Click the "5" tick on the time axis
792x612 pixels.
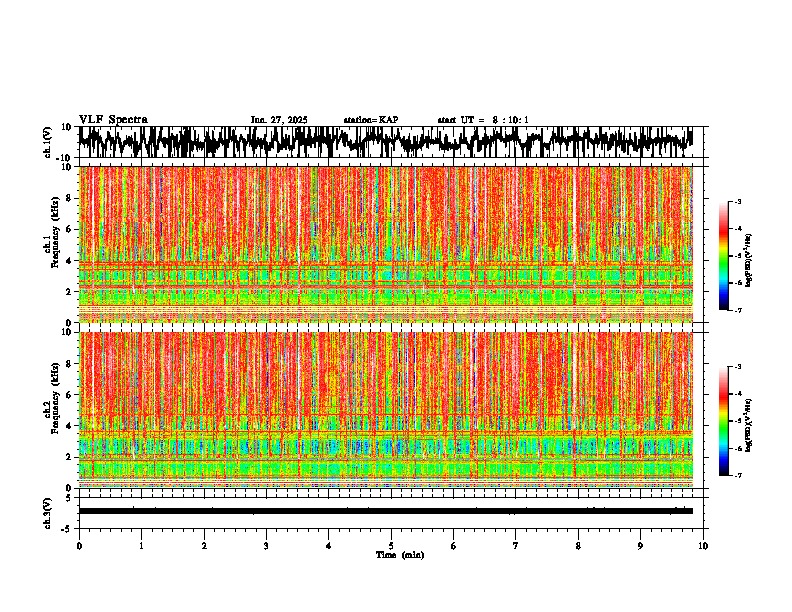click(391, 546)
